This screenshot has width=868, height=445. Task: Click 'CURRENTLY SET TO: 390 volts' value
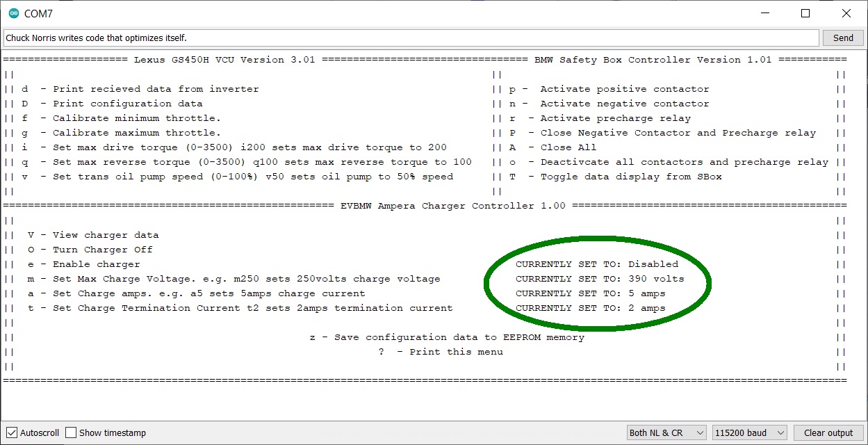click(x=600, y=279)
